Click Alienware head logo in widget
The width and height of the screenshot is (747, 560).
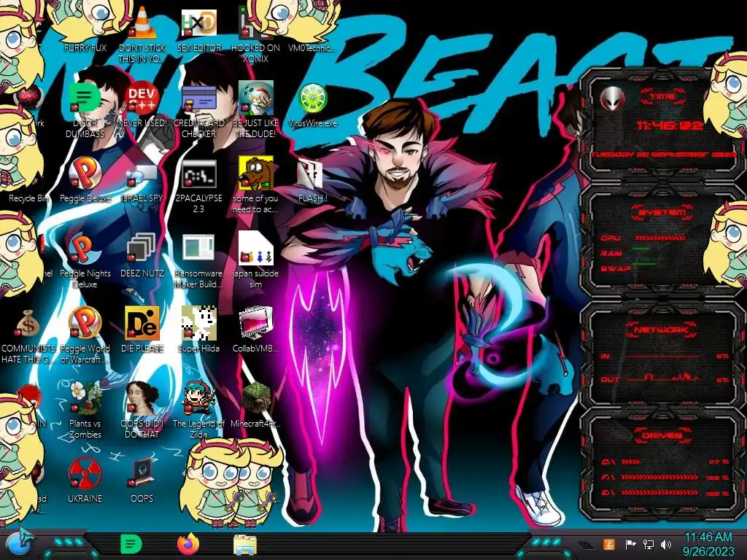[x=612, y=99]
